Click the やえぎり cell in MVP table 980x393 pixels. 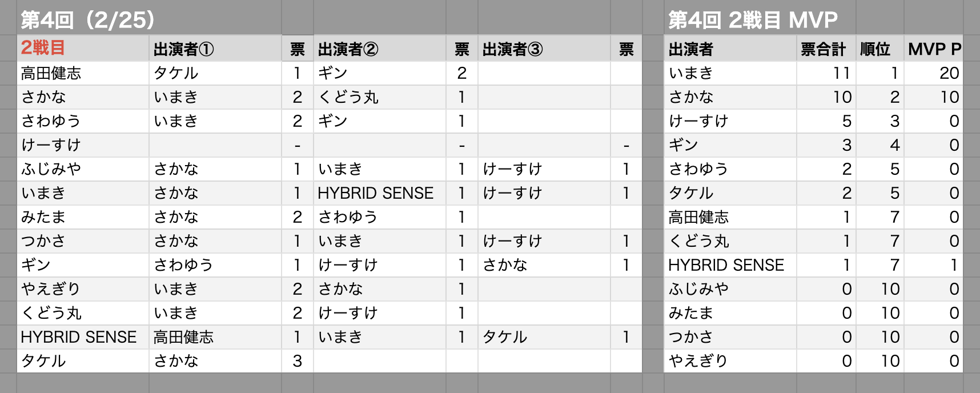pos(730,361)
